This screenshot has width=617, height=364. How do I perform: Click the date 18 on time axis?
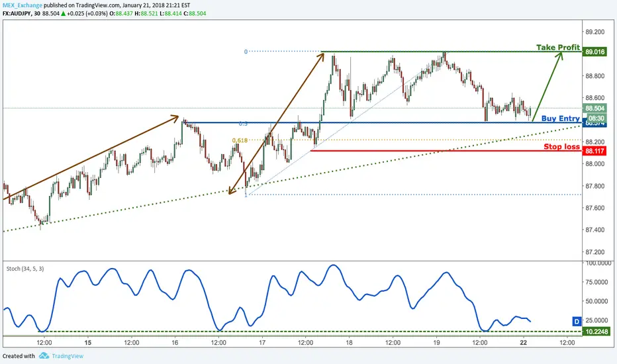349,342
